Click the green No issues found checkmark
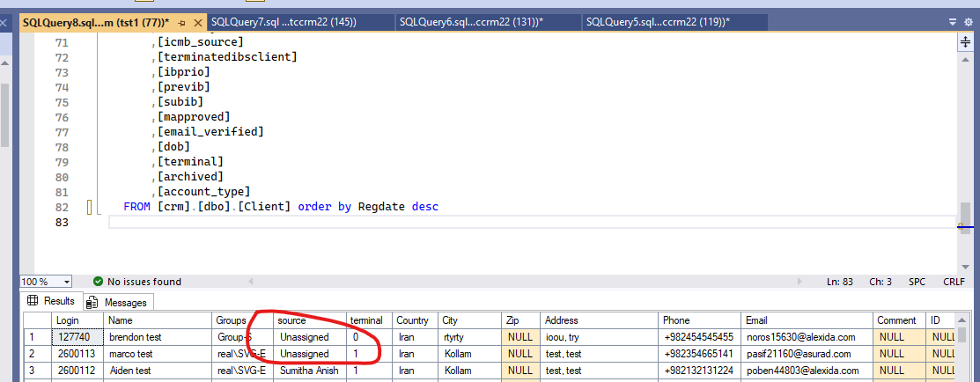This screenshot has width=980, height=382. (98, 282)
